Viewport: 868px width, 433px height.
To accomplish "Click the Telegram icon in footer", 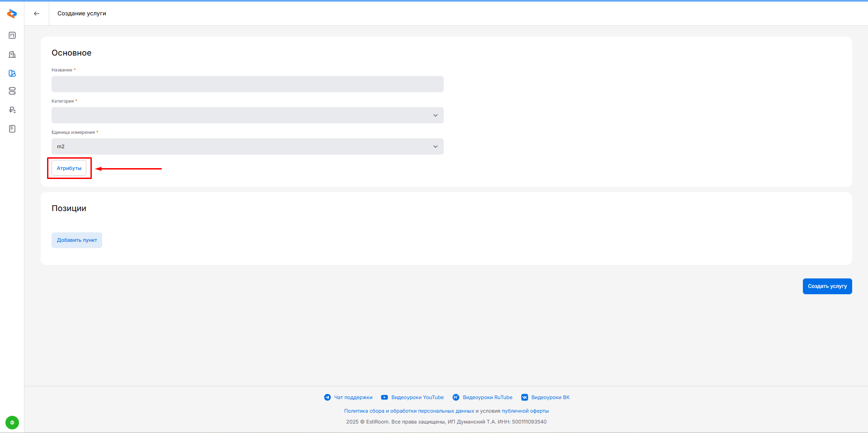I will click(327, 397).
